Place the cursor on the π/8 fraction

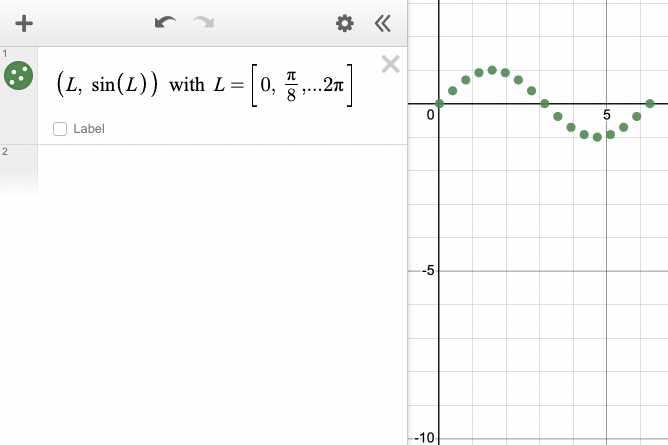(x=292, y=86)
